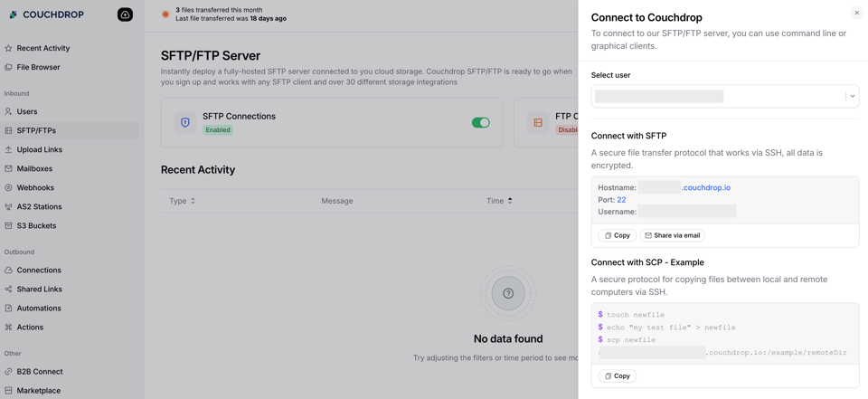Open the Select user dropdown
Image resolution: width=868 pixels, height=399 pixels.
point(725,97)
